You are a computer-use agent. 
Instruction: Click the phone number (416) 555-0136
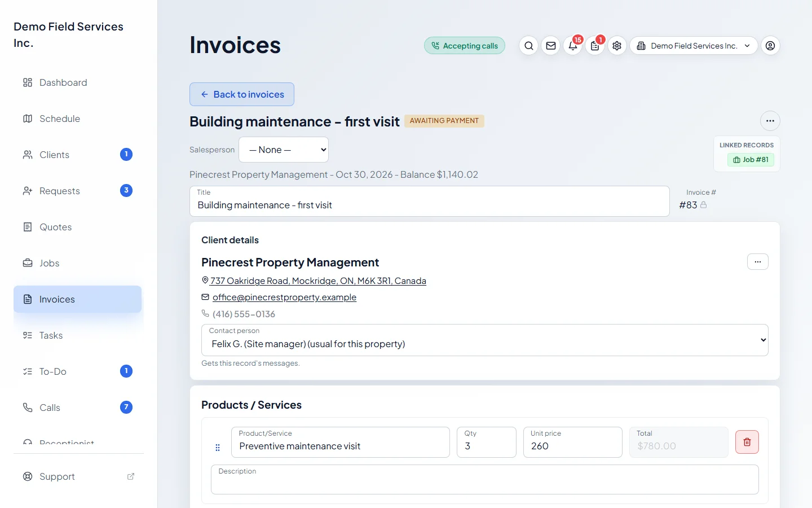point(244,314)
